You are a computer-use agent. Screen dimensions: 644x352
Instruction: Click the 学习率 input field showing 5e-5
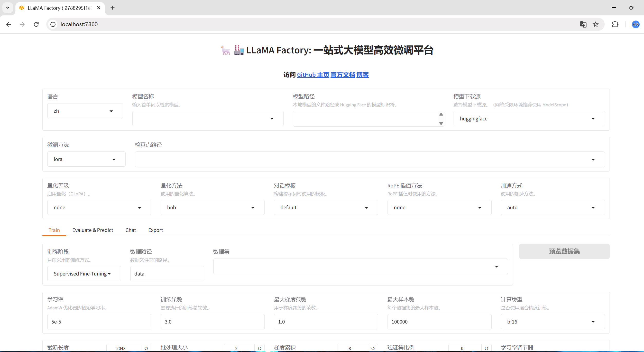coord(99,322)
